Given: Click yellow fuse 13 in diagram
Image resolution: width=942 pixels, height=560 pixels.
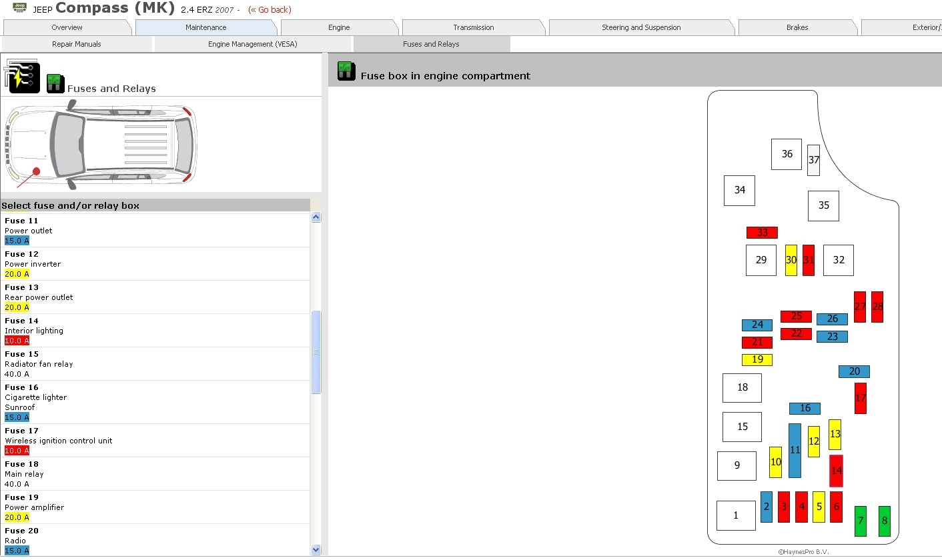Looking at the screenshot, I should (835, 435).
